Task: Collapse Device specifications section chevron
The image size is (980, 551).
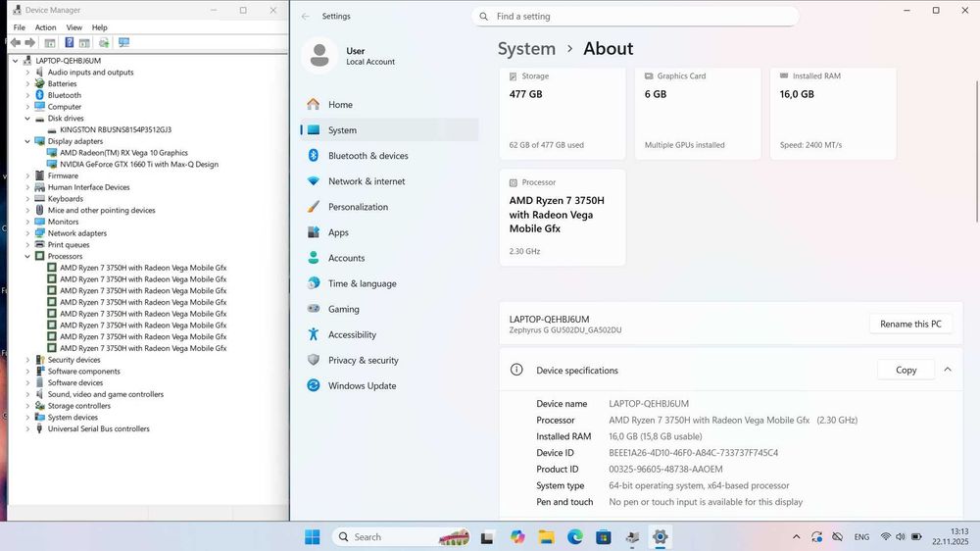Action: click(x=948, y=370)
